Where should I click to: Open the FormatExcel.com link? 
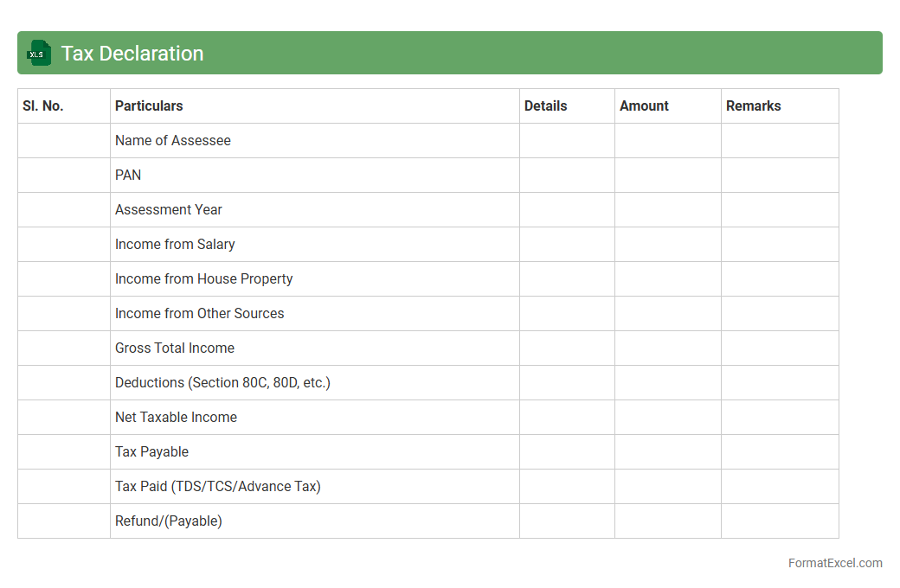click(834, 563)
